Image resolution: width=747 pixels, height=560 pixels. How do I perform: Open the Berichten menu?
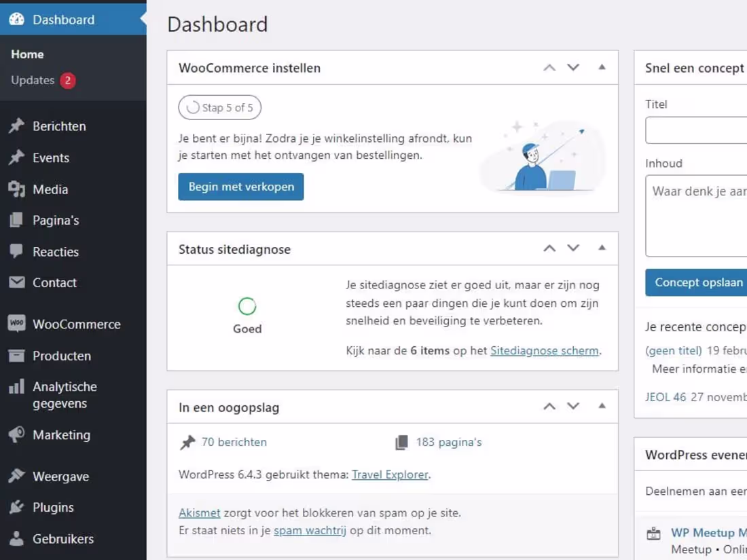click(73, 126)
